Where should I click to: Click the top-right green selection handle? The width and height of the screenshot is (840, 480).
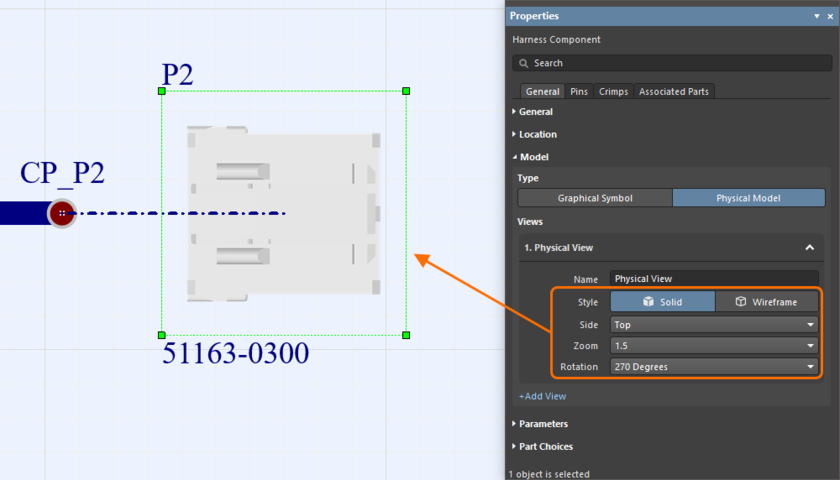tap(406, 91)
